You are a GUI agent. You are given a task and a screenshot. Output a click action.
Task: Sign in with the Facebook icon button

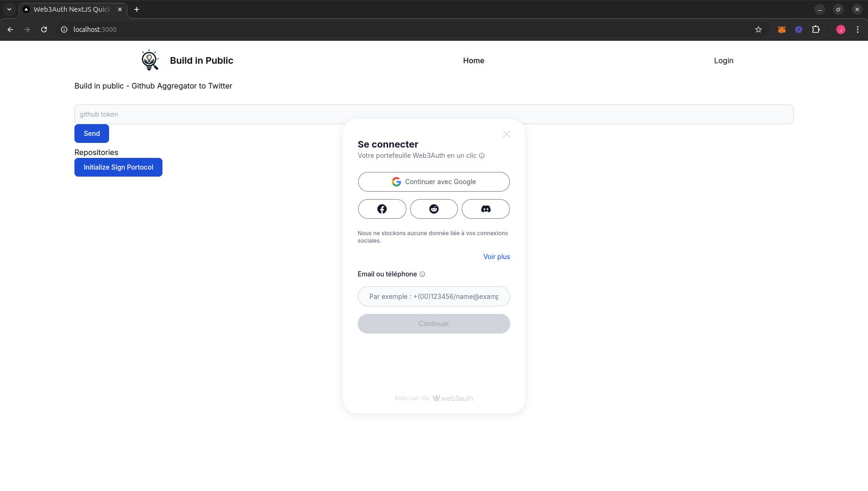pyautogui.click(x=382, y=209)
